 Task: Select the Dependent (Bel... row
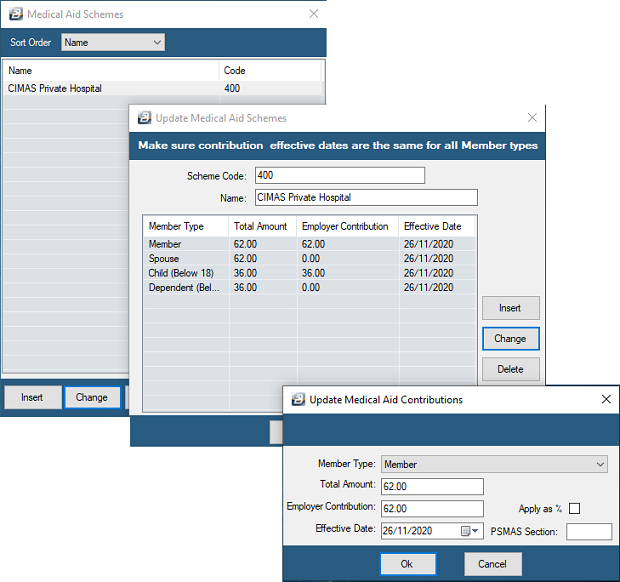[x=309, y=287]
